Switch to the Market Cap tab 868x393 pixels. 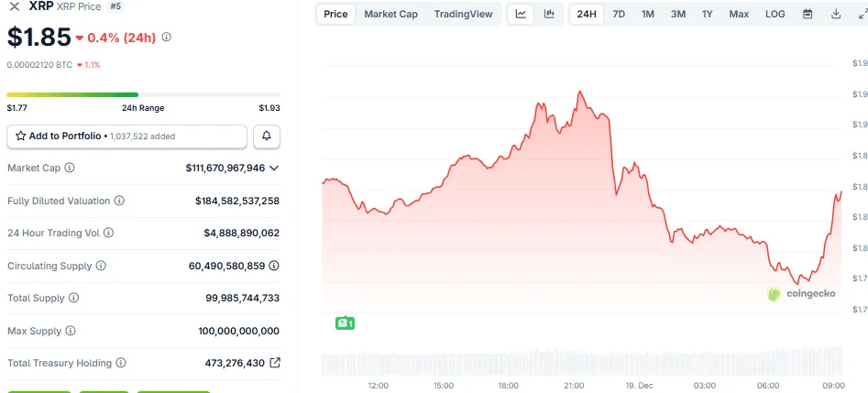[390, 14]
